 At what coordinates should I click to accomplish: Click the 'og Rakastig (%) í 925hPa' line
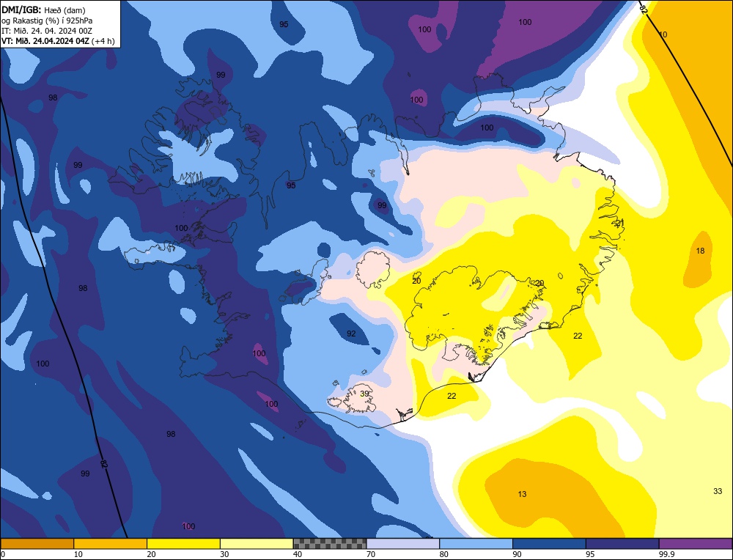pos(47,21)
